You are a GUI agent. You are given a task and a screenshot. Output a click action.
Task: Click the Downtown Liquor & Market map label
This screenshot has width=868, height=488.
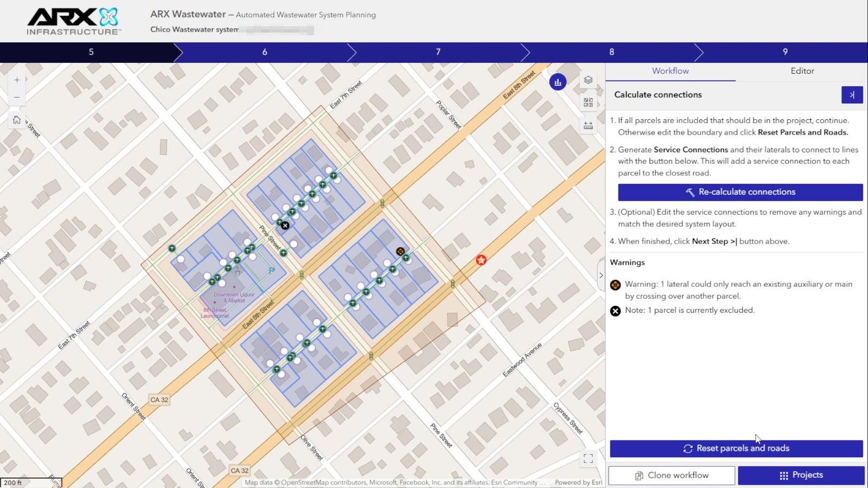(234, 298)
